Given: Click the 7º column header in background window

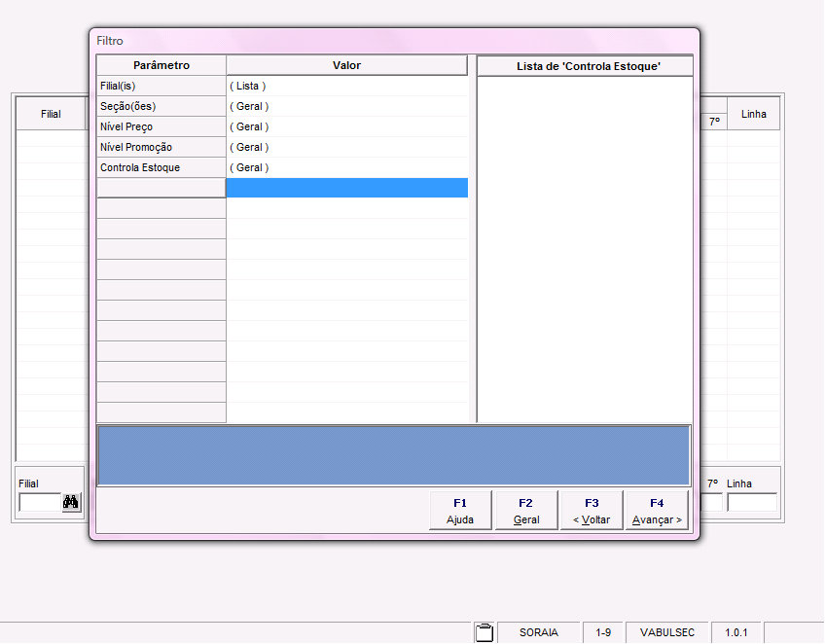Looking at the screenshot, I should (x=714, y=122).
